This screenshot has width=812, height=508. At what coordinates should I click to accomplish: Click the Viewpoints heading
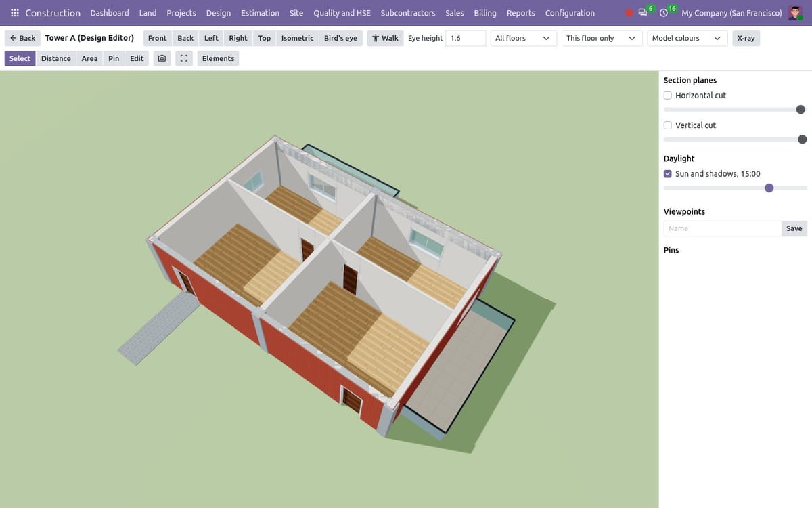pos(684,211)
